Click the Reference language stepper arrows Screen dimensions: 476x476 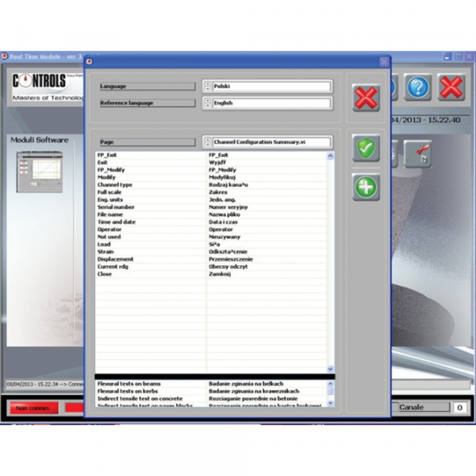(207, 103)
